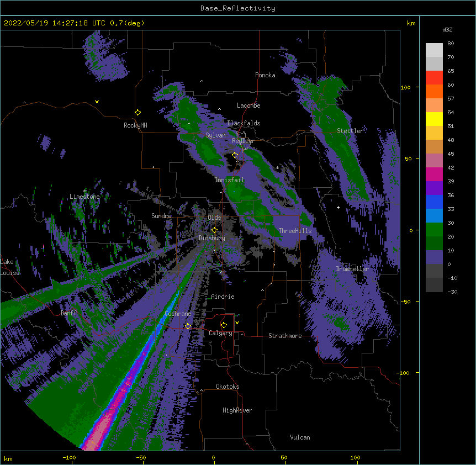The image size is (476, 465).
Task: Click the Sylvan label
Action: coord(215,135)
